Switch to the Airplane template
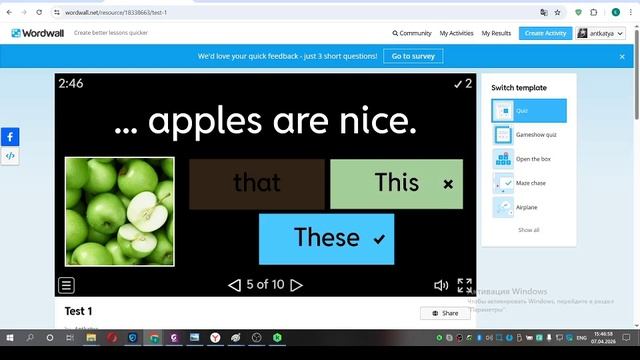640x360 pixels. click(x=529, y=207)
